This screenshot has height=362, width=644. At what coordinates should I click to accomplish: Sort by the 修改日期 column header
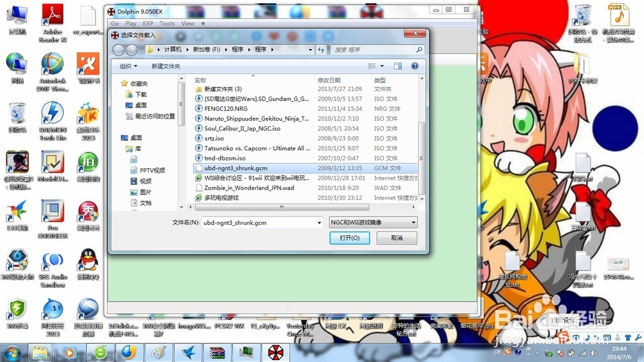[x=329, y=80]
